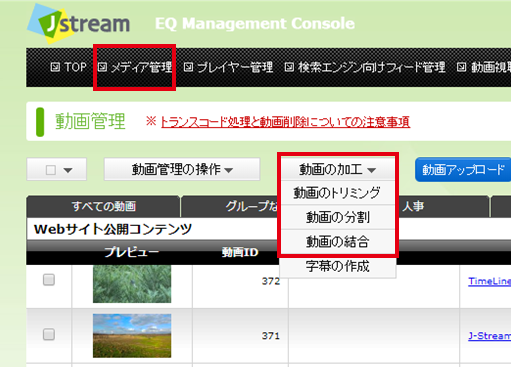Open プレイヤー管理 in the navigation bar
511x367 pixels.
click(x=228, y=67)
